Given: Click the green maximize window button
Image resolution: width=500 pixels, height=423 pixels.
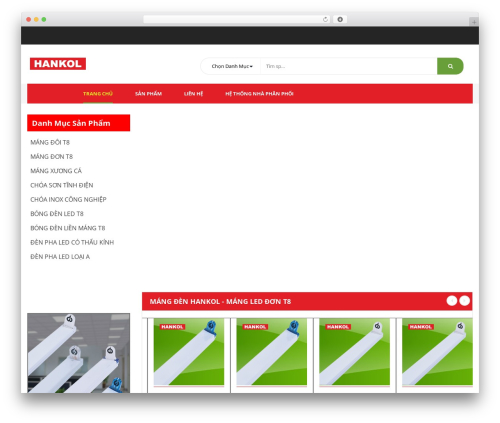Looking at the screenshot, I should click(x=44, y=20).
